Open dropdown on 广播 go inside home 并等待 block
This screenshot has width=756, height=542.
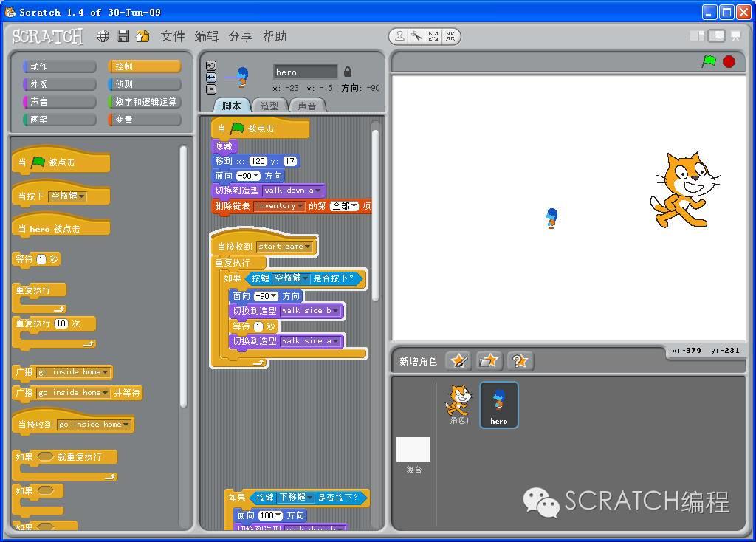pyautogui.click(x=105, y=393)
